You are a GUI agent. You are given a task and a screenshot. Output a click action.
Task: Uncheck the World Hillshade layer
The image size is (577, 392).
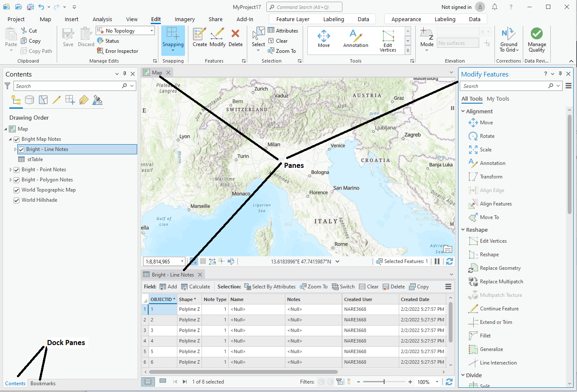(17, 200)
